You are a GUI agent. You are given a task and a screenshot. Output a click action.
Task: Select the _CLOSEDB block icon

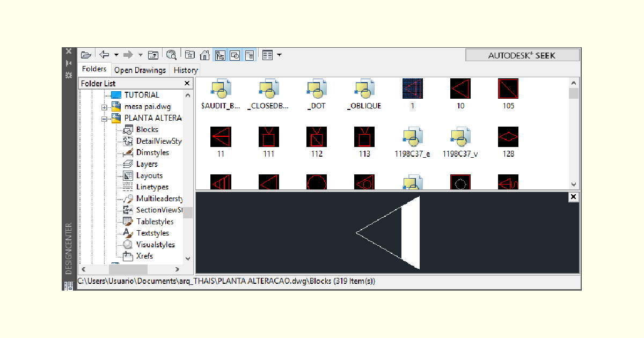pyautogui.click(x=269, y=89)
